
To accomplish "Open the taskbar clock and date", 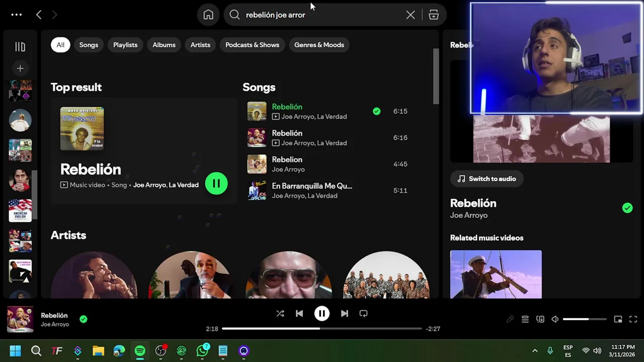I will pyautogui.click(x=623, y=351).
